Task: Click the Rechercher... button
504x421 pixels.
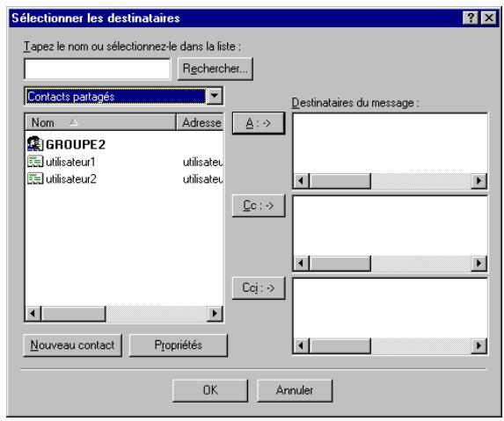Action: coord(215,69)
